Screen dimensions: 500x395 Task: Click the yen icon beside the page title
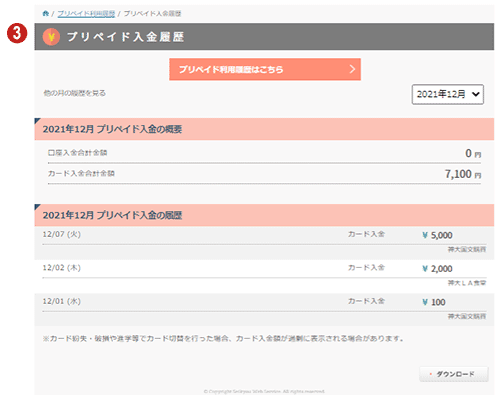[51, 37]
